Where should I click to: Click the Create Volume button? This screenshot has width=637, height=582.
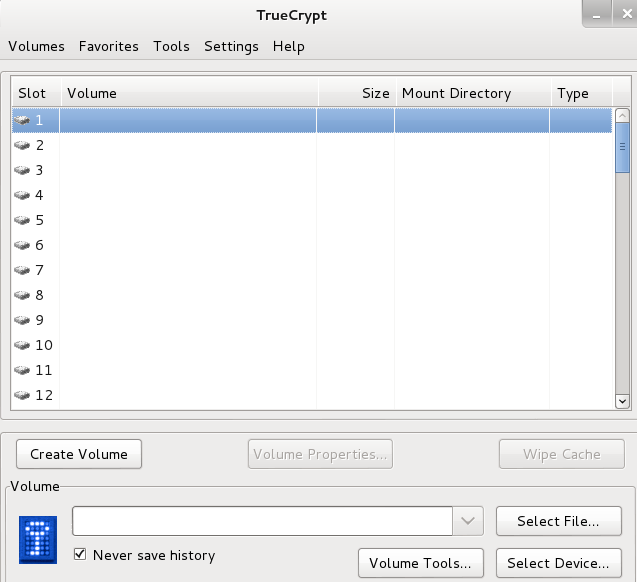pyautogui.click(x=79, y=454)
